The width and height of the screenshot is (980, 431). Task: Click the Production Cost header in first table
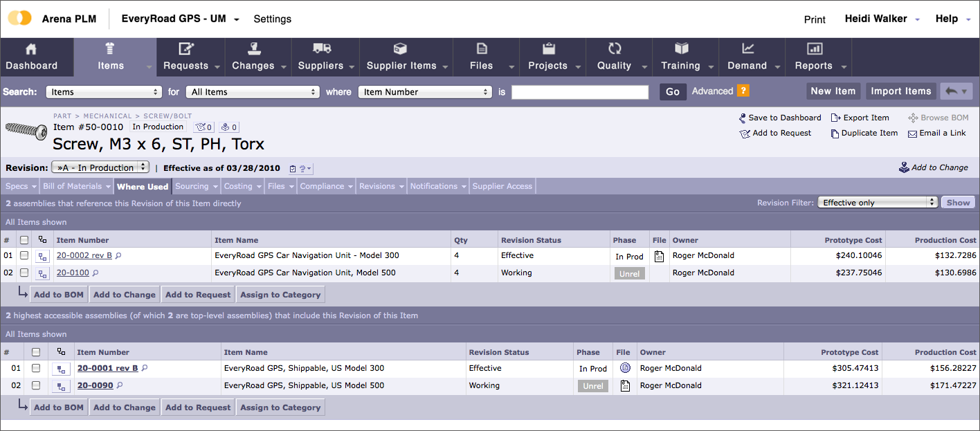(x=945, y=240)
